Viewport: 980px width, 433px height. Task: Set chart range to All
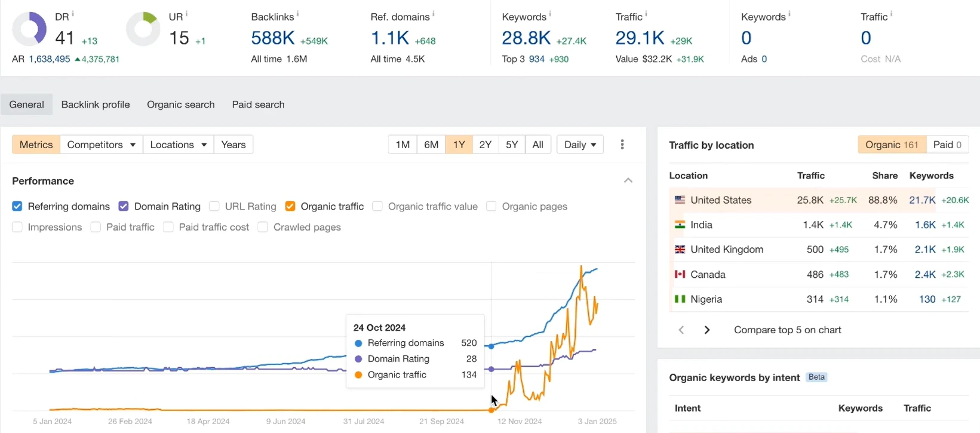point(538,145)
